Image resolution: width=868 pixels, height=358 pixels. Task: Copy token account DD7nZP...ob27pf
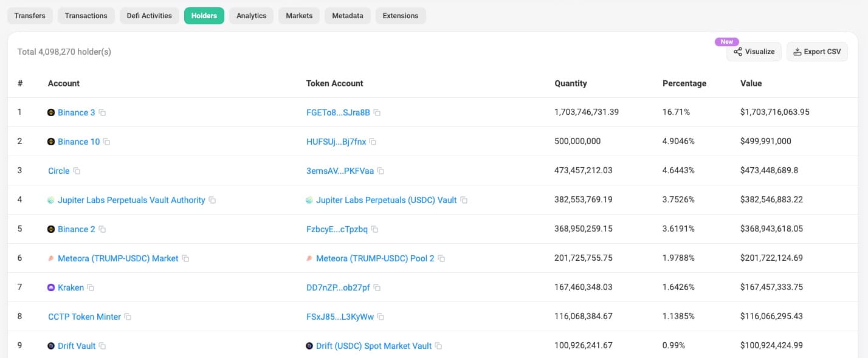point(377,287)
